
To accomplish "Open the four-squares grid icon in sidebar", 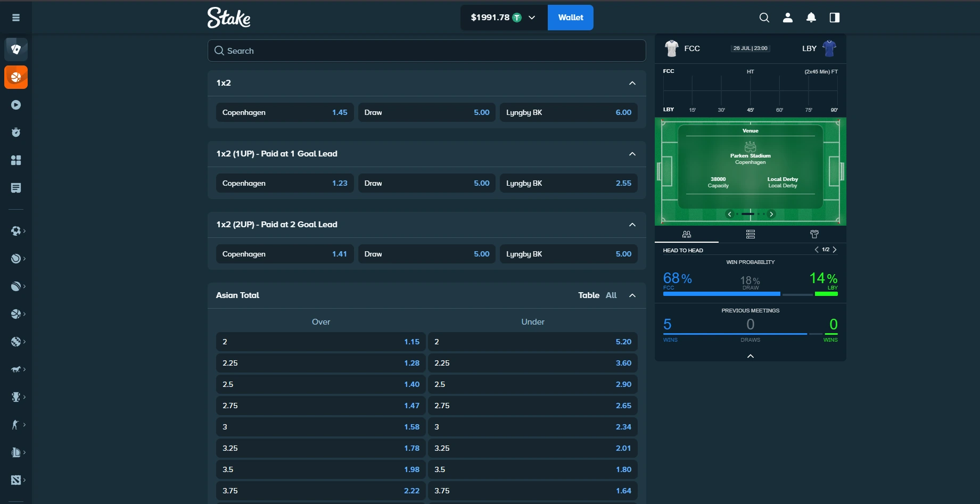I will (16, 160).
